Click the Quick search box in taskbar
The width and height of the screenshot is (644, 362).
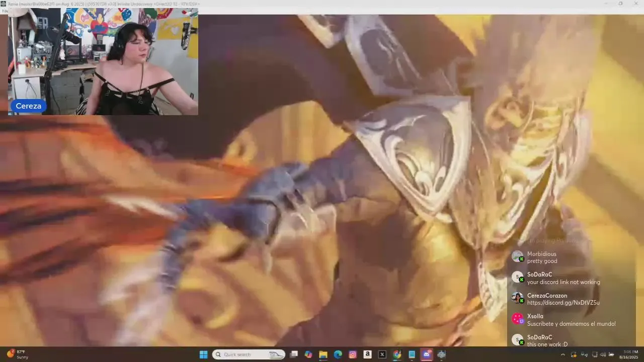249,354
